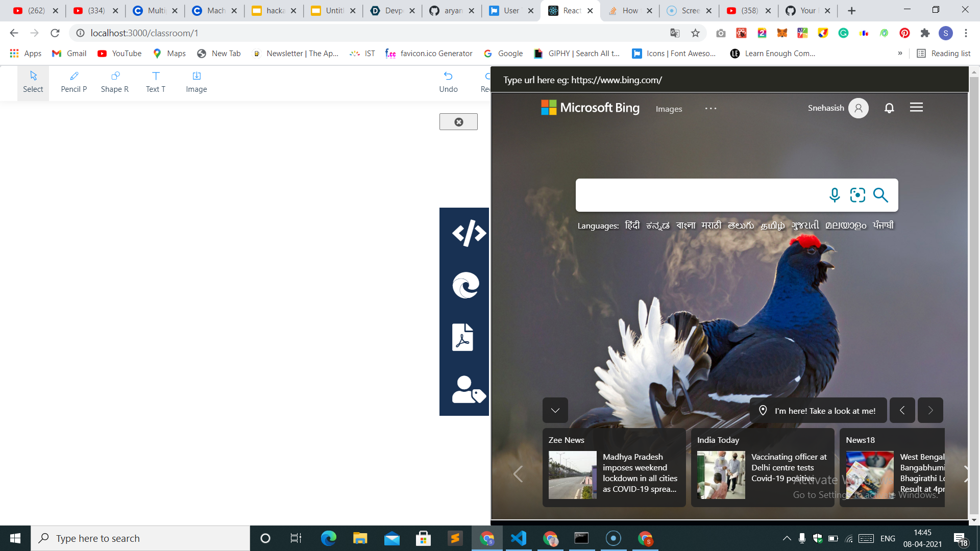The width and height of the screenshot is (980, 551).
Task: Open the Edge browser icon in sidebar
Action: (465, 285)
